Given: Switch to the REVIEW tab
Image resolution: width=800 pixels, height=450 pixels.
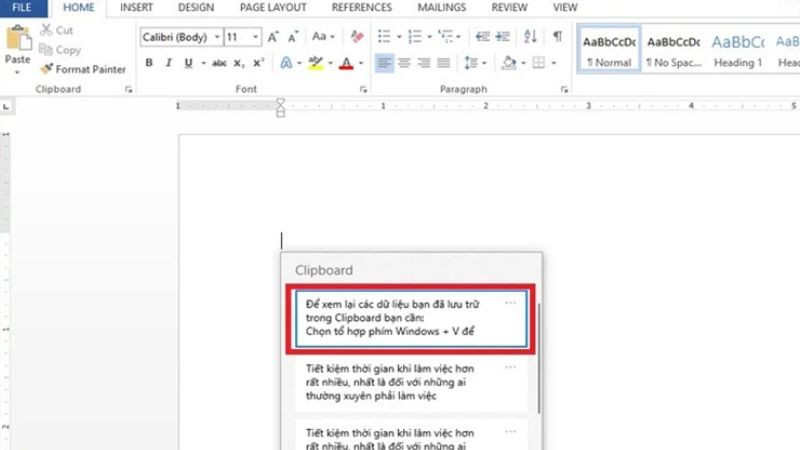Looking at the screenshot, I should point(509,8).
